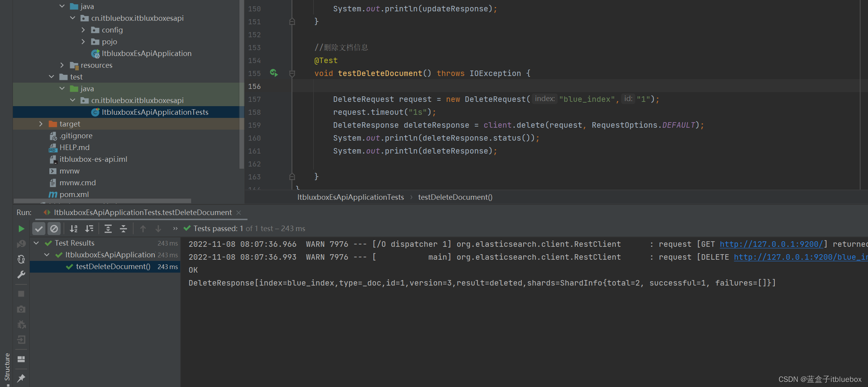868x387 pixels.
Task: Open the Structure tool window tab
Action: pyautogui.click(x=7, y=367)
